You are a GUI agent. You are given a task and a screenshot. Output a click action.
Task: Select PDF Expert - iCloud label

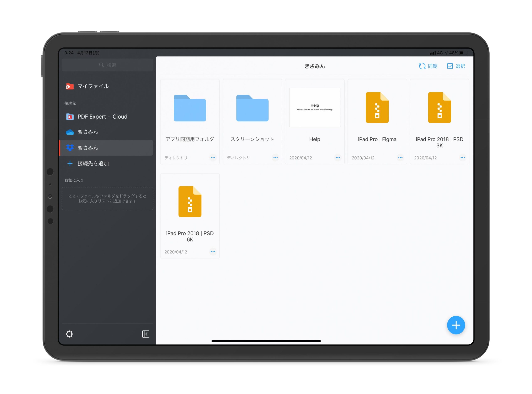coord(102,117)
